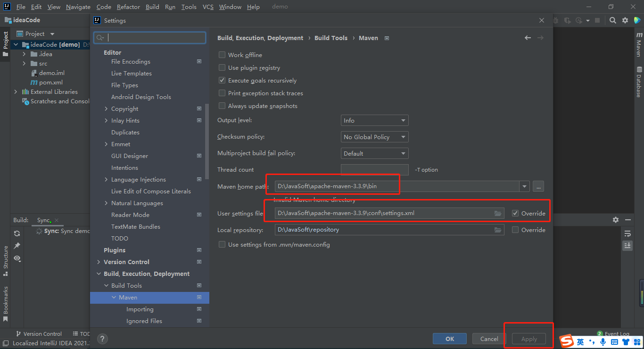The width and height of the screenshot is (644, 349).
Task: Open the Maven tool window stripe
Action: click(639, 44)
